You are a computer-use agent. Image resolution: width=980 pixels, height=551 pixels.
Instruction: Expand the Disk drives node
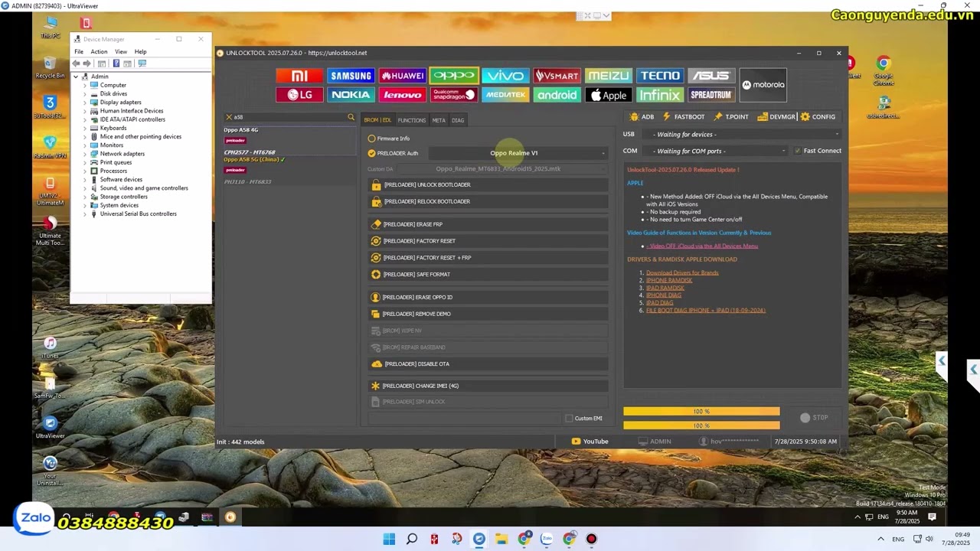click(x=85, y=94)
